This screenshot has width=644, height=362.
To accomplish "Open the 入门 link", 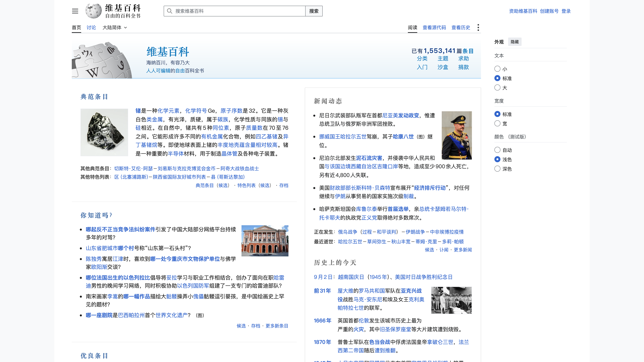I will [x=422, y=67].
